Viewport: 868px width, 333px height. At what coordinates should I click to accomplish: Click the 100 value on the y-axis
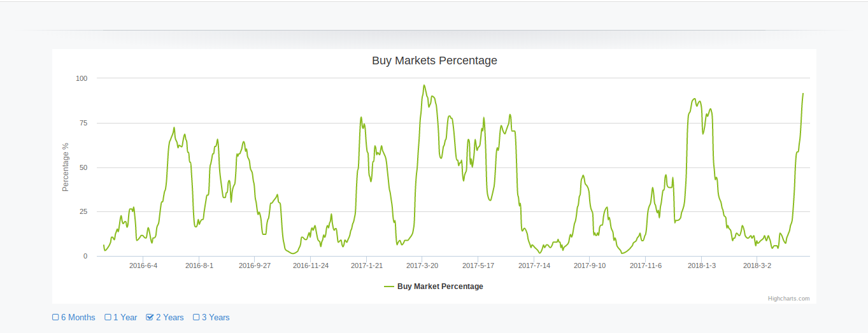[82, 78]
